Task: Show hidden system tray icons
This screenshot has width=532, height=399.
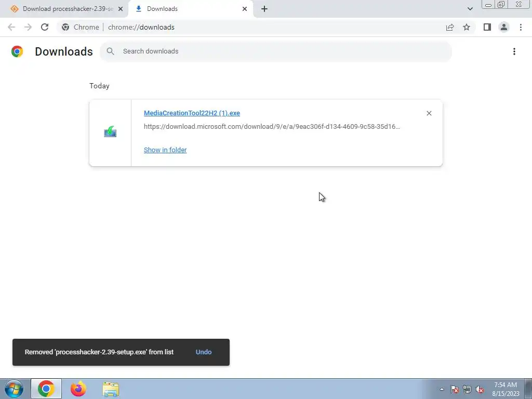Action: (x=442, y=389)
